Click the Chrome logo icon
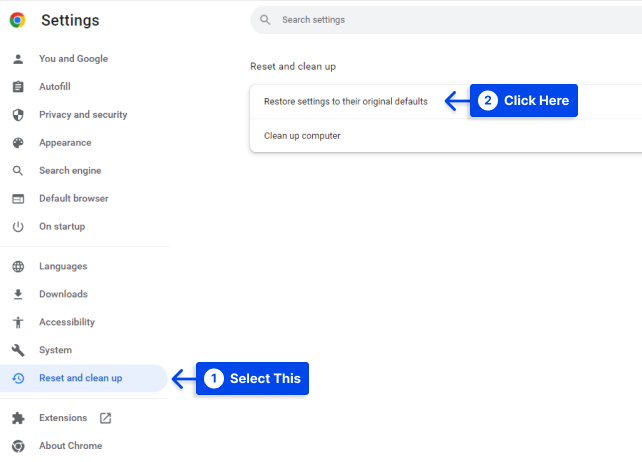 [x=18, y=20]
